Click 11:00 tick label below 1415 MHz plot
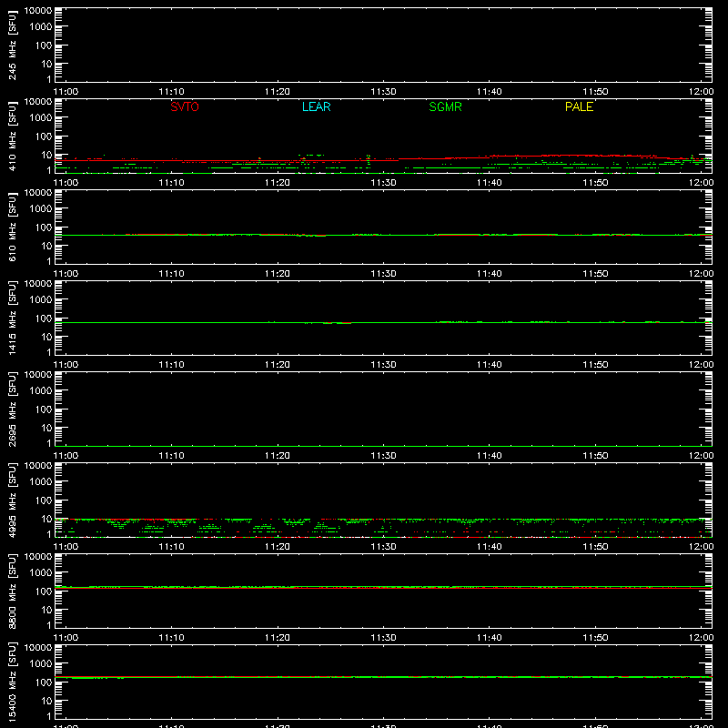The image size is (728, 728). [66, 365]
